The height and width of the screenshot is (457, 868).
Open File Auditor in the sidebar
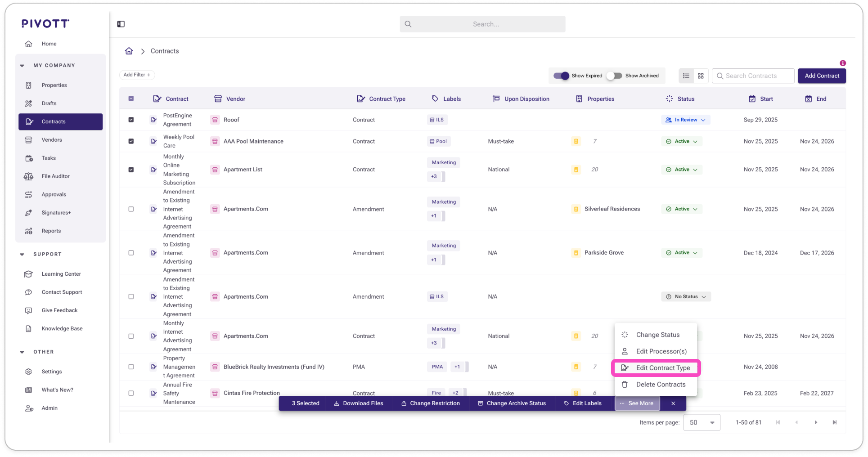[60, 176]
